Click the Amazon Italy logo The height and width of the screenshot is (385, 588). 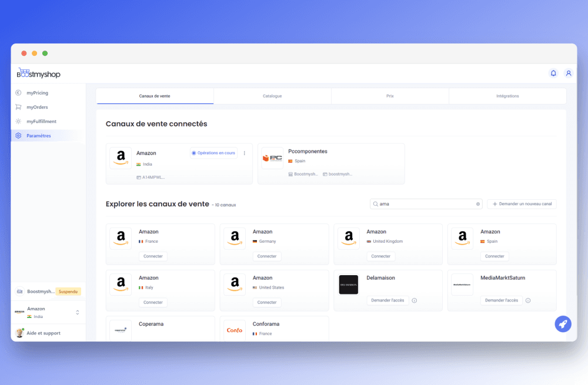pos(121,284)
